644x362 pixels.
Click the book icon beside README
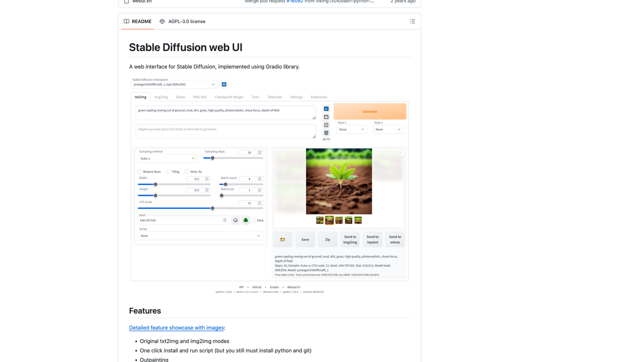(126, 21)
